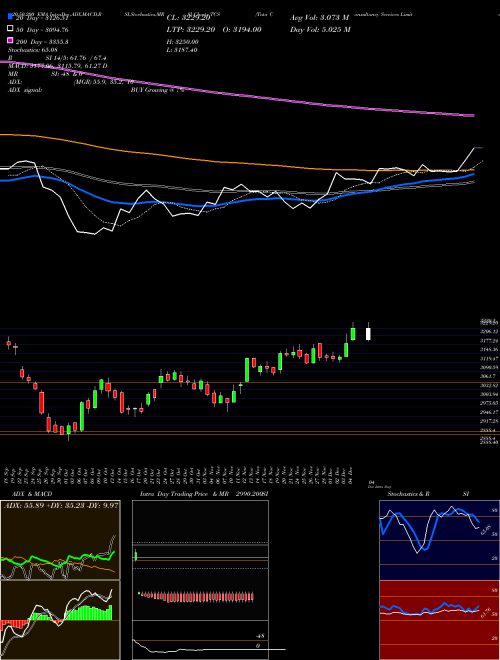The image size is (500, 660).
Task: Click the 3119.47 price axis label
Action: click(490, 359)
